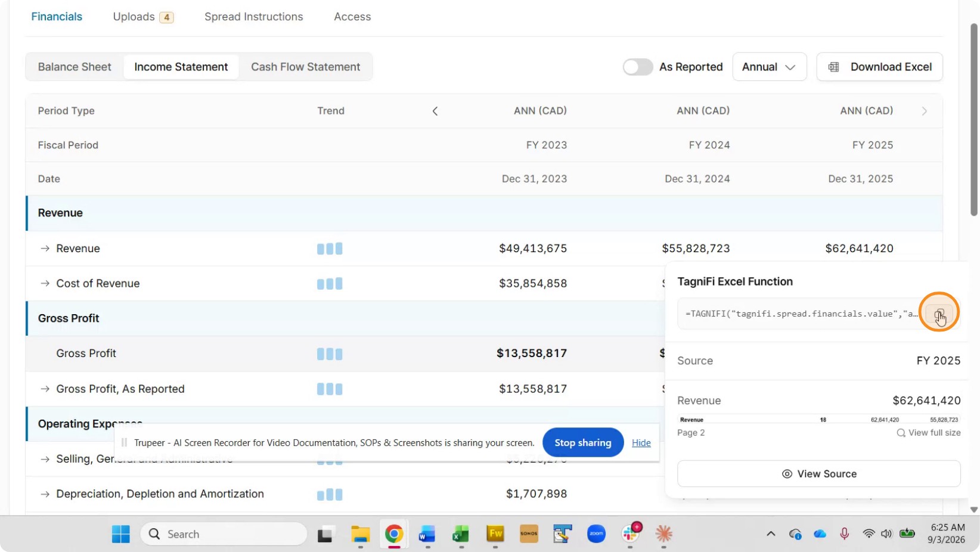Image resolution: width=980 pixels, height=552 pixels.
Task: Click the View Source button
Action: 818,474
